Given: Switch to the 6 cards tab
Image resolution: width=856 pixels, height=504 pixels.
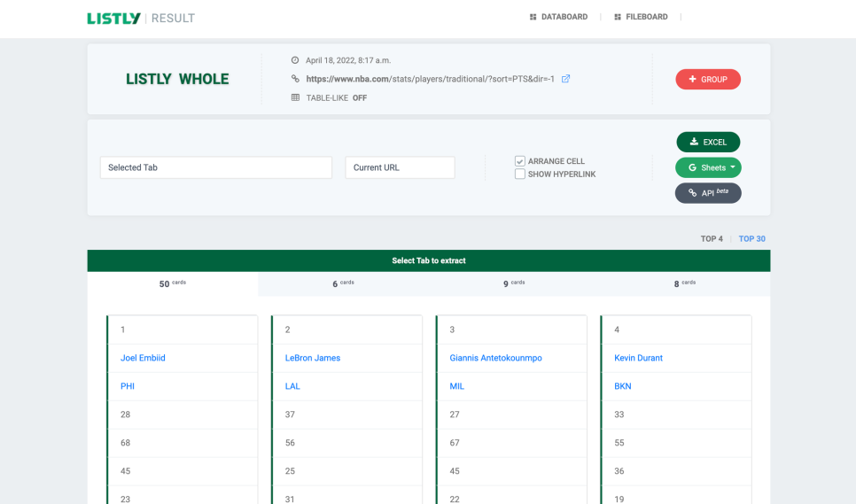Looking at the screenshot, I should (344, 283).
